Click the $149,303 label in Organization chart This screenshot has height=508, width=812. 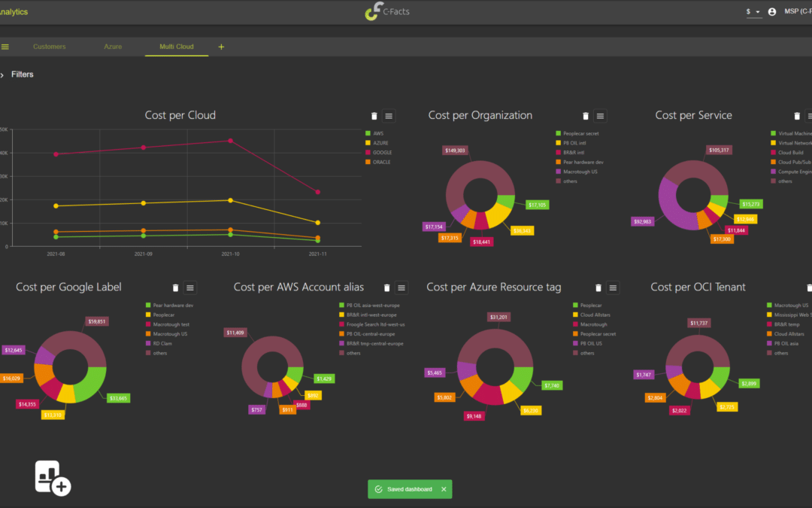point(455,151)
